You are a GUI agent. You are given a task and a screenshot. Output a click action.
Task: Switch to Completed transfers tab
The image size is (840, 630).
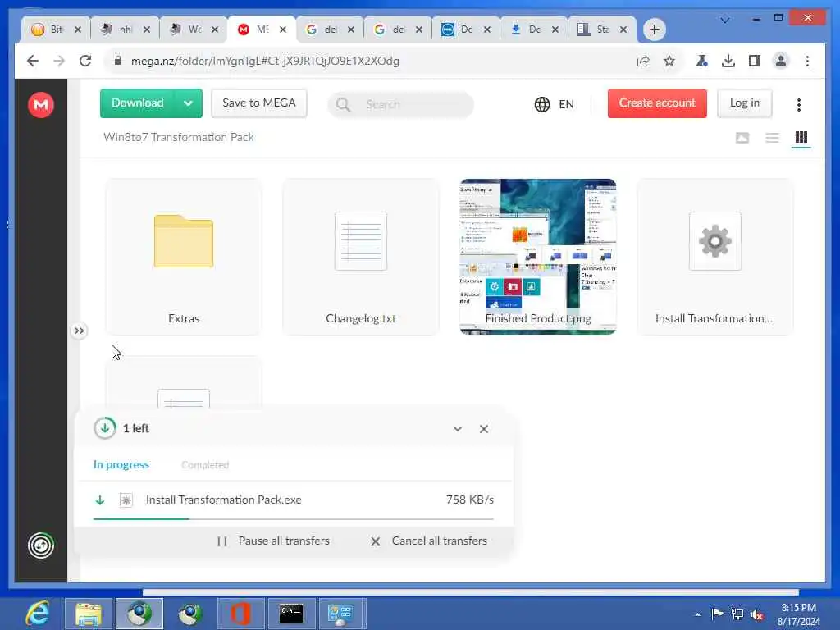pyautogui.click(x=205, y=464)
